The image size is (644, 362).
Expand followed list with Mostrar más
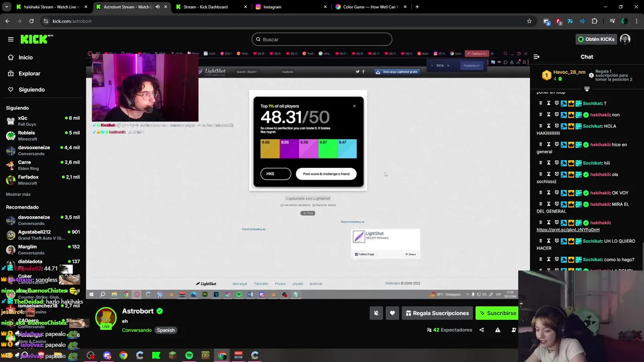[x=18, y=194]
